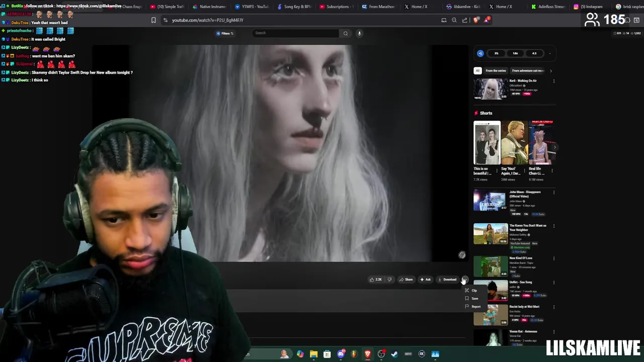Screen dimensions: 644x362
Task: Open Kerli - Walking On Air video thumbnail
Action: pos(491,89)
